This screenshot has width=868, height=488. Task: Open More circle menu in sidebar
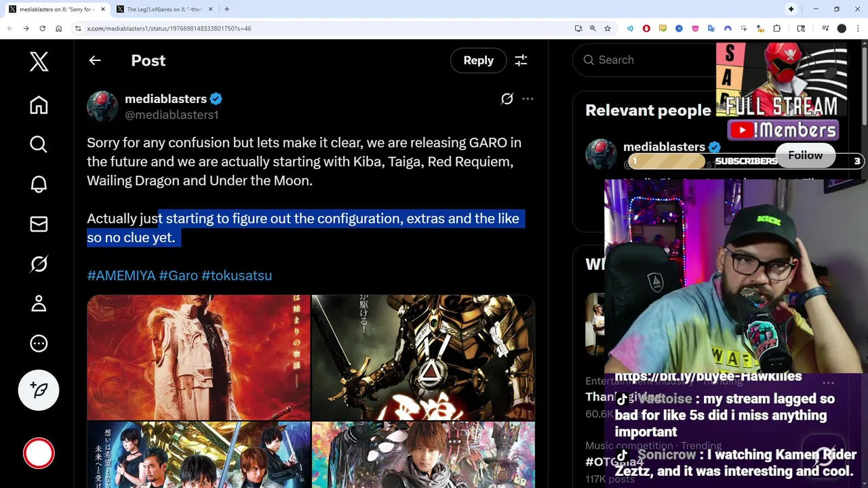(39, 343)
